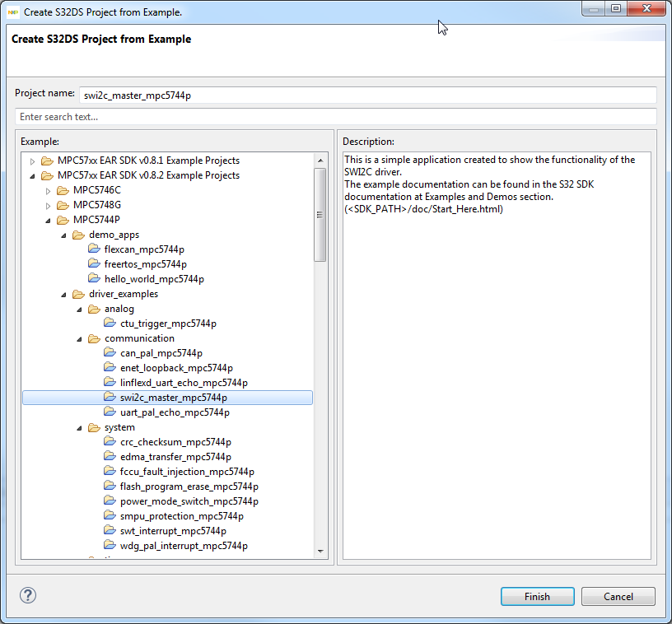Select the smpu_protection_mpc5744p folder icon

click(x=110, y=515)
